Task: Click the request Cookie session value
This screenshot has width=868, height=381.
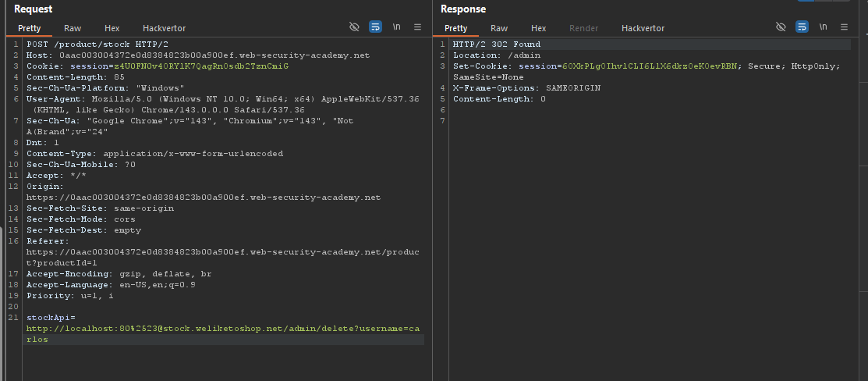Action: (201, 66)
